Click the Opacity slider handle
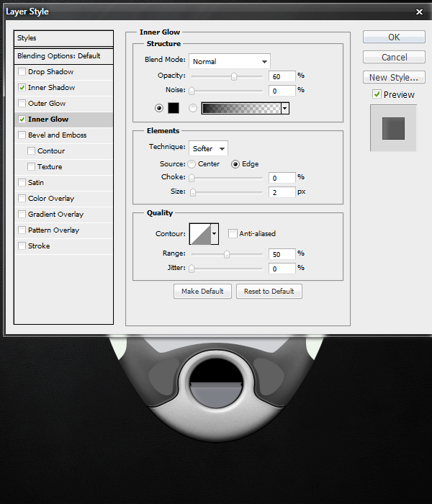The width and height of the screenshot is (432, 504). [234, 76]
